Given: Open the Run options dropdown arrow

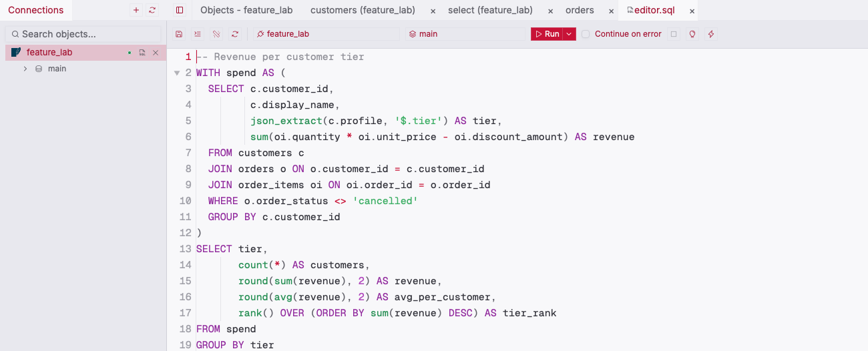Looking at the screenshot, I should 569,34.
